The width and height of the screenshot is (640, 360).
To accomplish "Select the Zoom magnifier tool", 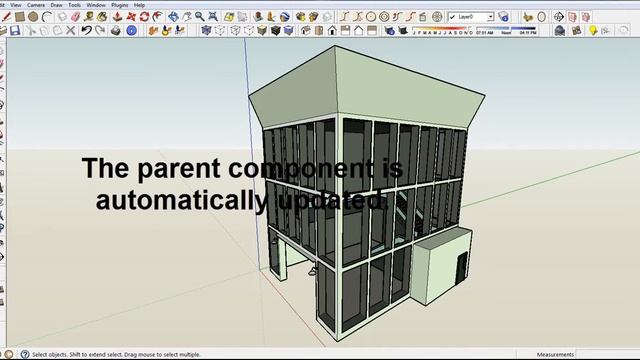I will pyautogui.click(x=200, y=17).
